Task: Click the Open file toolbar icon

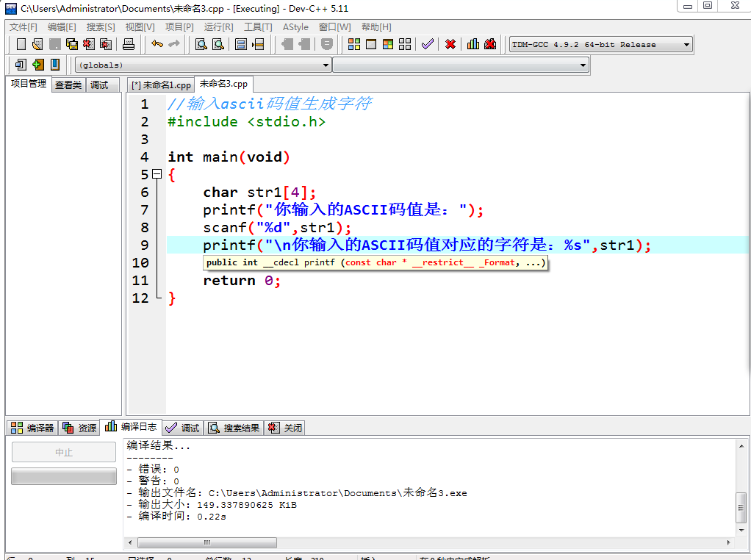Action: pyautogui.click(x=37, y=45)
